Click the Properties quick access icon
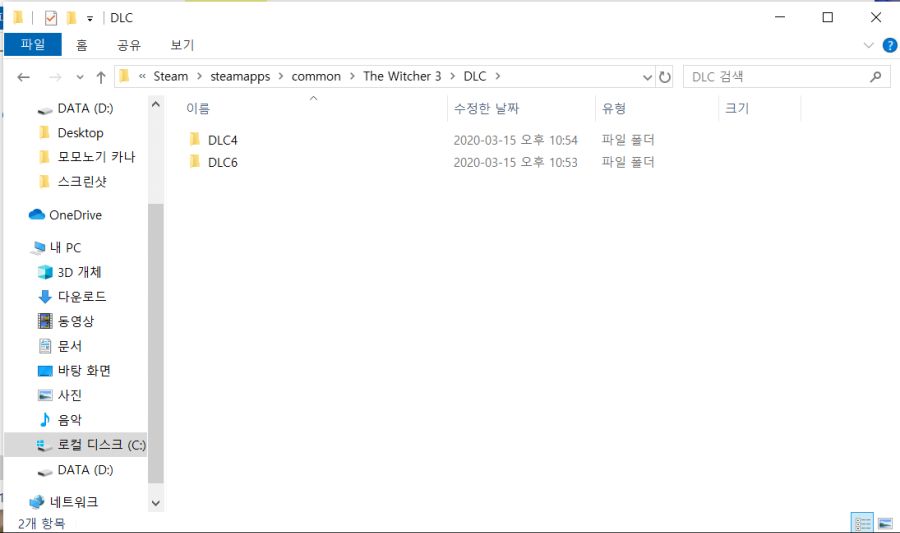The width and height of the screenshot is (900, 533). click(51, 18)
